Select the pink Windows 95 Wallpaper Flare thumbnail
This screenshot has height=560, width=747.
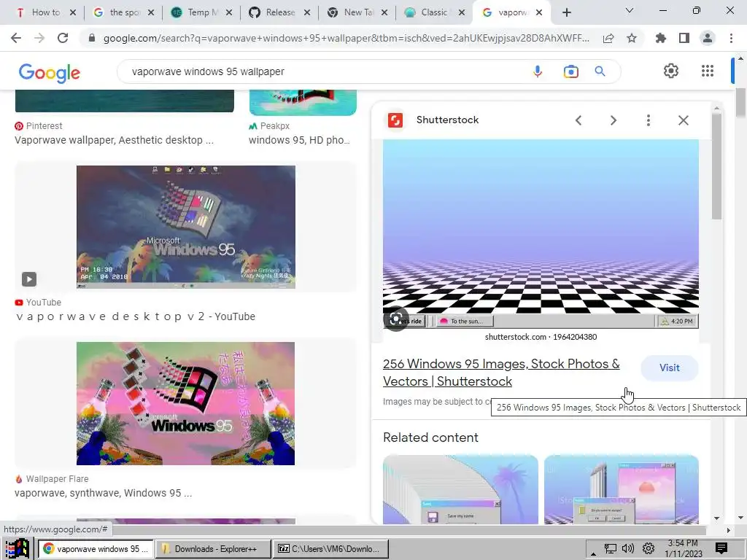coord(186,403)
